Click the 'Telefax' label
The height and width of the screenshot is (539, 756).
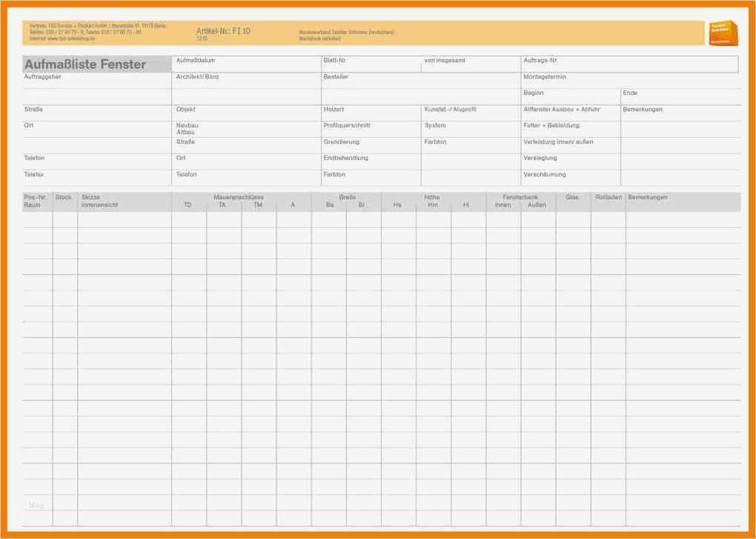[x=35, y=174]
